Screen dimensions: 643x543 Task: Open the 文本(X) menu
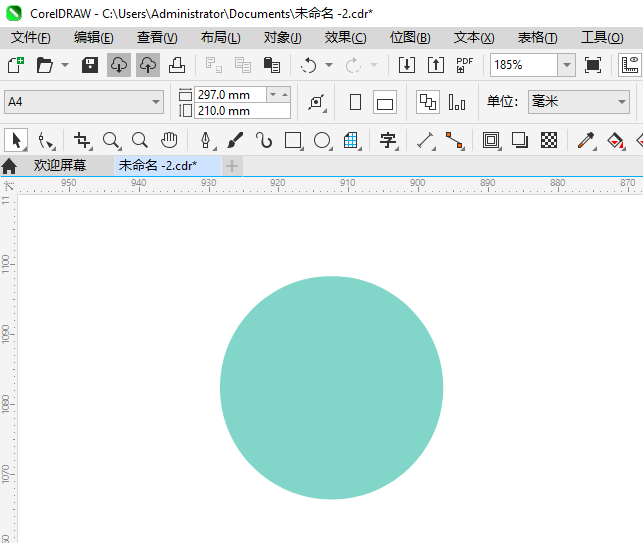point(474,38)
